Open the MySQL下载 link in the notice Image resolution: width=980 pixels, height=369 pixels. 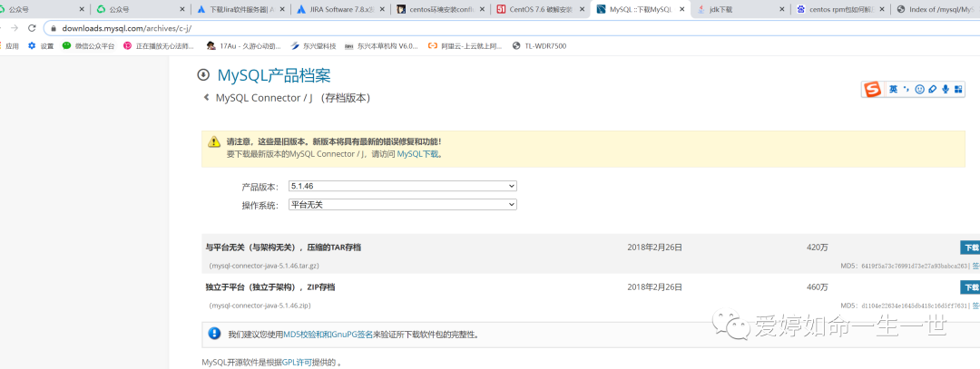point(417,153)
